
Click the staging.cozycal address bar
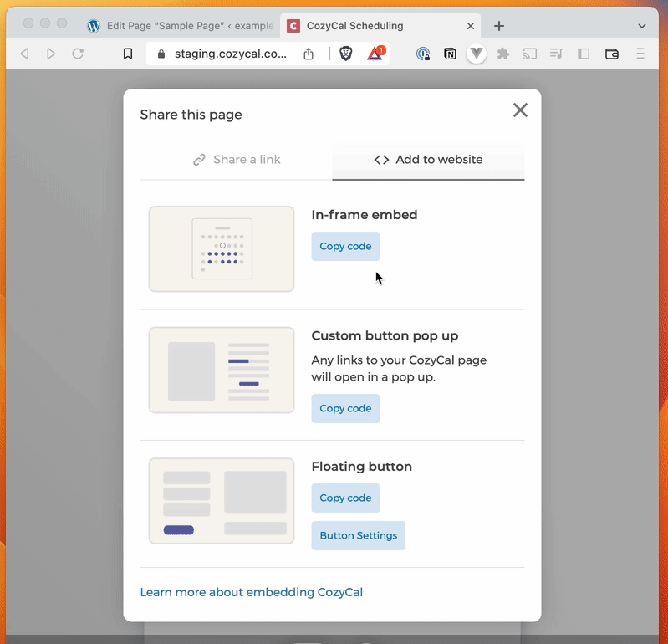231,54
